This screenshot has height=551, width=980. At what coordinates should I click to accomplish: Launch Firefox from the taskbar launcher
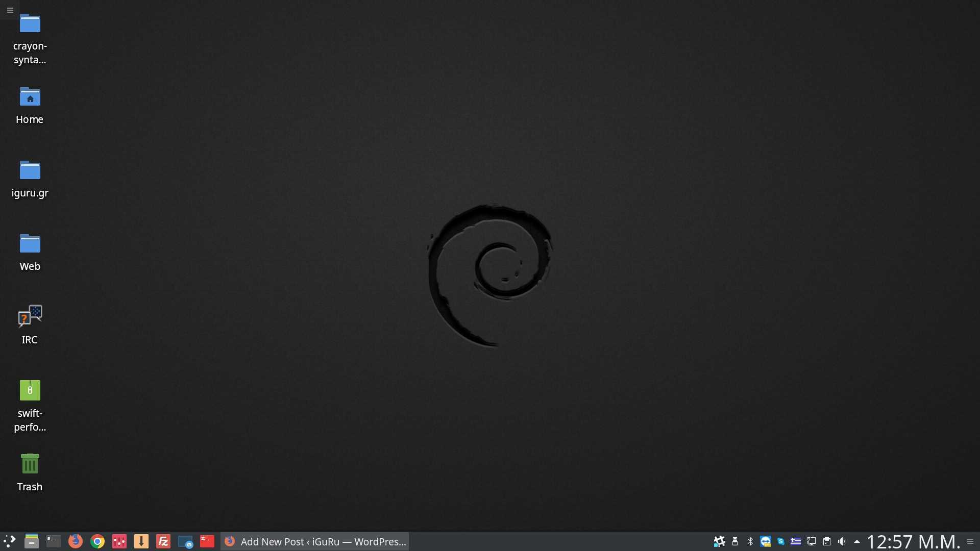[x=76, y=541]
